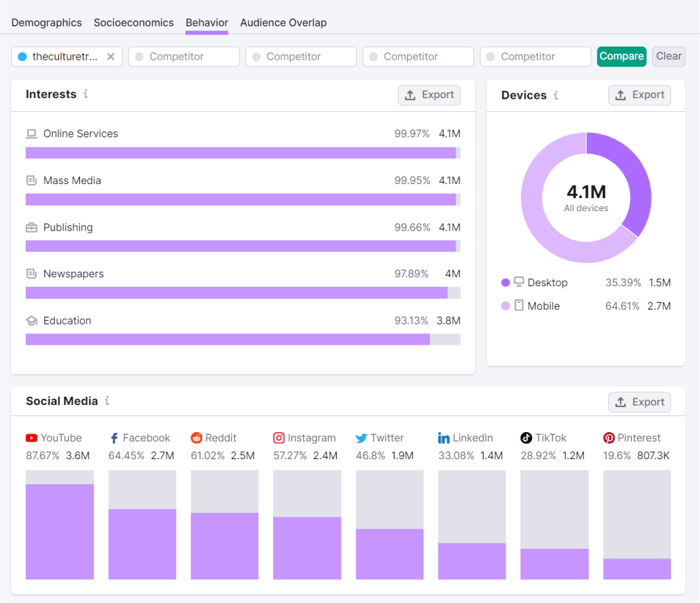This screenshot has width=700, height=603.
Task: Open the Audience Overlap tab
Action: [283, 22]
